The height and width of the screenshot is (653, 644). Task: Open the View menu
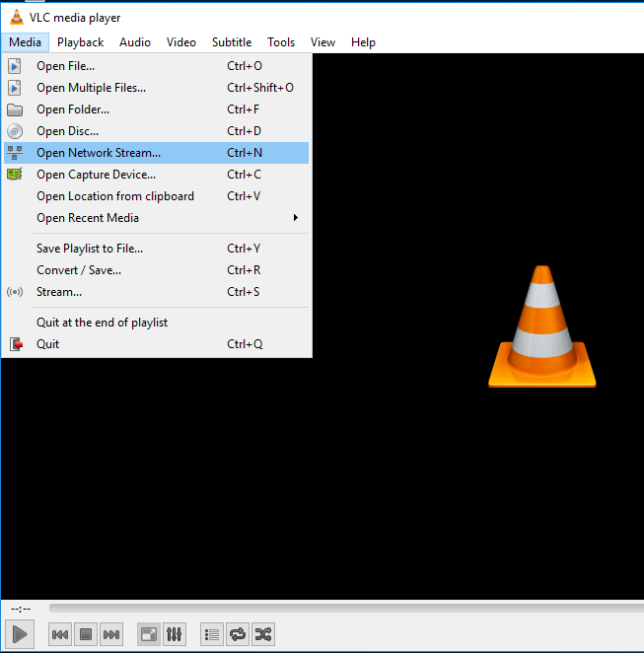click(x=322, y=42)
